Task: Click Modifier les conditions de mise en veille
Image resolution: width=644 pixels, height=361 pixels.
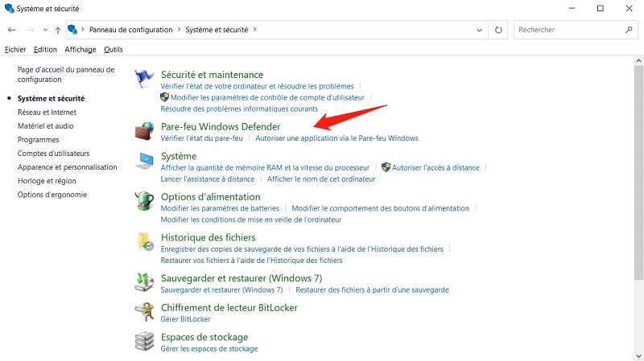Action: (251, 219)
